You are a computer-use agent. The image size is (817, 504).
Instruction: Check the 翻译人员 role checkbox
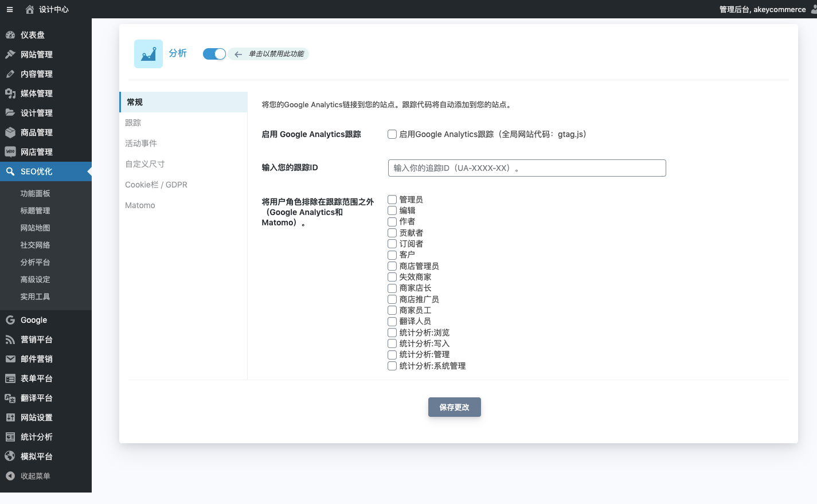point(392,322)
